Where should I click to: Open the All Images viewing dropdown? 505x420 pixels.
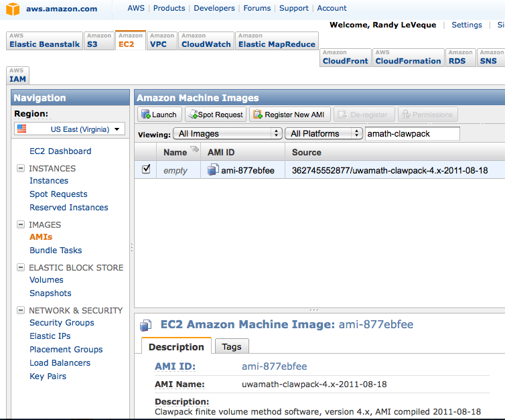(228, 134)
